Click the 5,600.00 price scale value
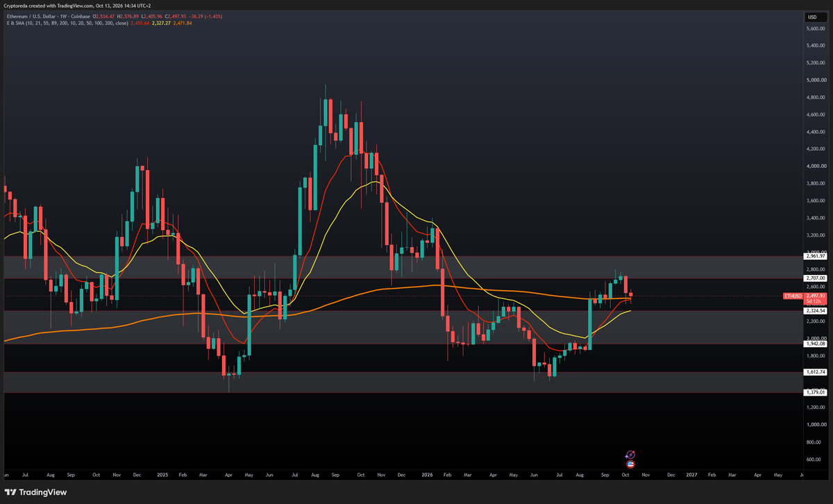 point(816,28)
